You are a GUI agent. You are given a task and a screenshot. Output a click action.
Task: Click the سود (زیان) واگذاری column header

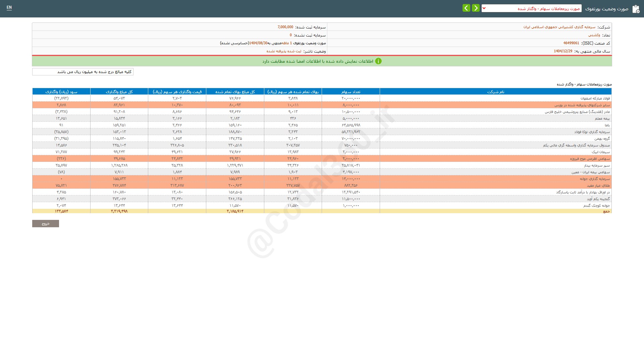[x=61, y=92]
